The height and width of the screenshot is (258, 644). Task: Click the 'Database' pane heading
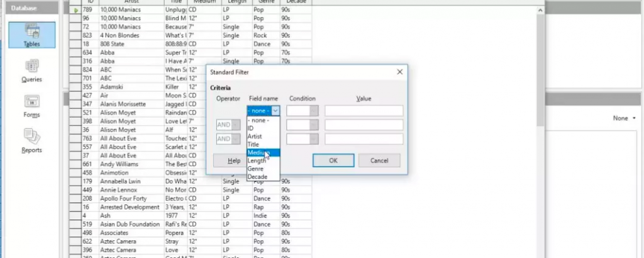[x=32, y=8]
